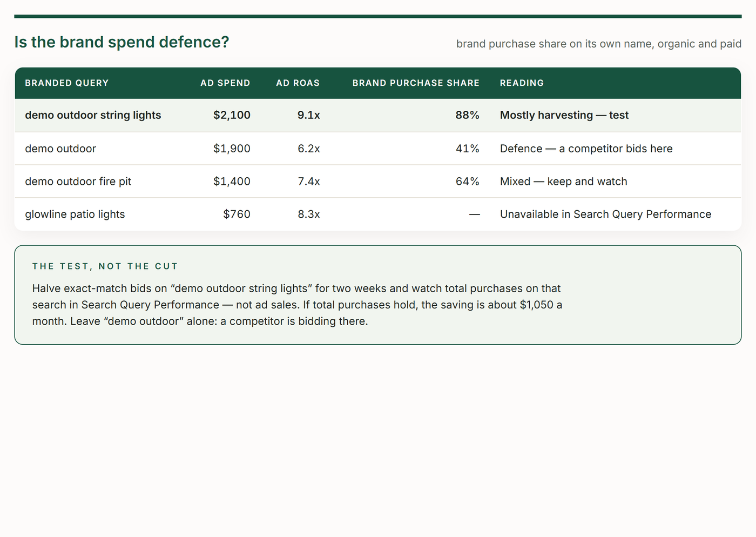Click the callout paragraph starting "Halve exact-match bids"
This screenshot has height=537, width=756.
coord(297,305)
